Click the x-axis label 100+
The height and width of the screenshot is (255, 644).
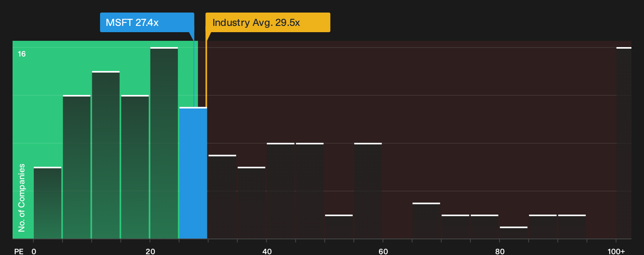pyautogui.click(x=616, y=251)
